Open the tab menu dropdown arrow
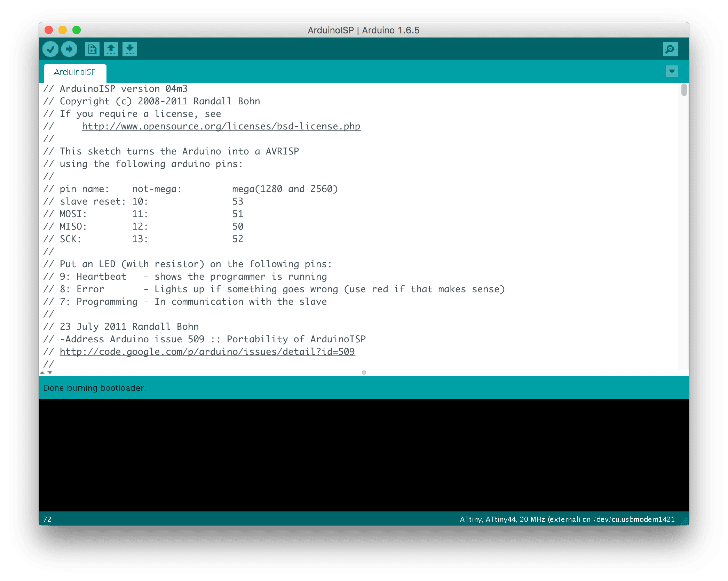 point(672,71)
